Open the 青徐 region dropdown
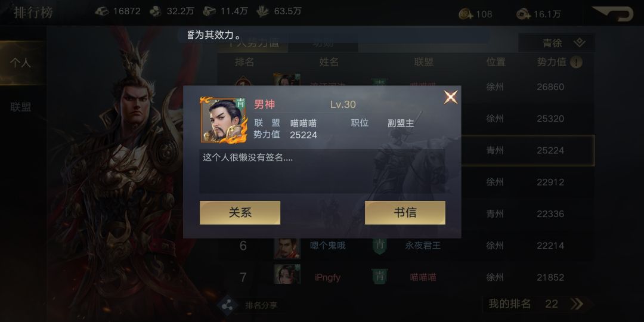644x322 pixels. [556, 43]
